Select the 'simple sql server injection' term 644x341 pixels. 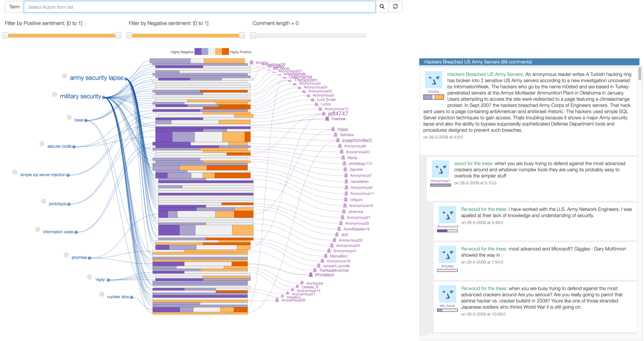[43, 175]
